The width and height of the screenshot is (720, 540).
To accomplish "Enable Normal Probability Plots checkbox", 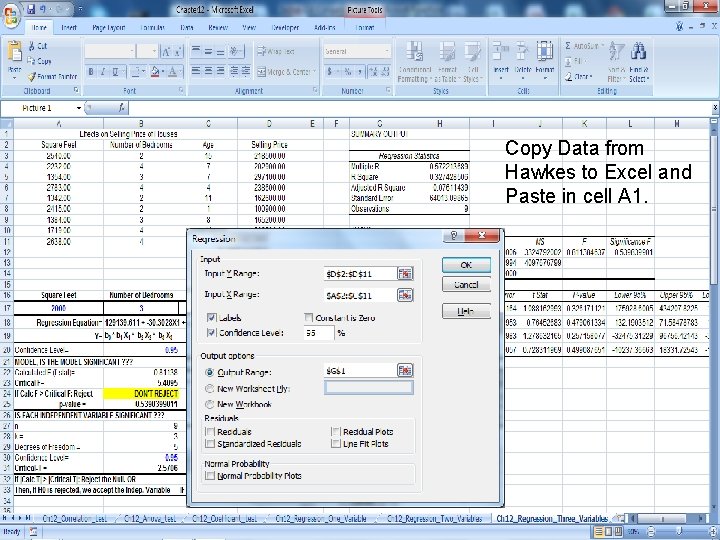I will (210, 476).
